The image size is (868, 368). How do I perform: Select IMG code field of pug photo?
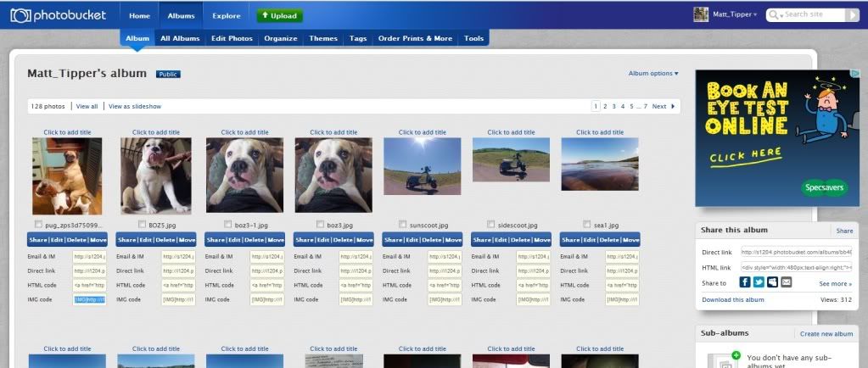click(89, 299)
